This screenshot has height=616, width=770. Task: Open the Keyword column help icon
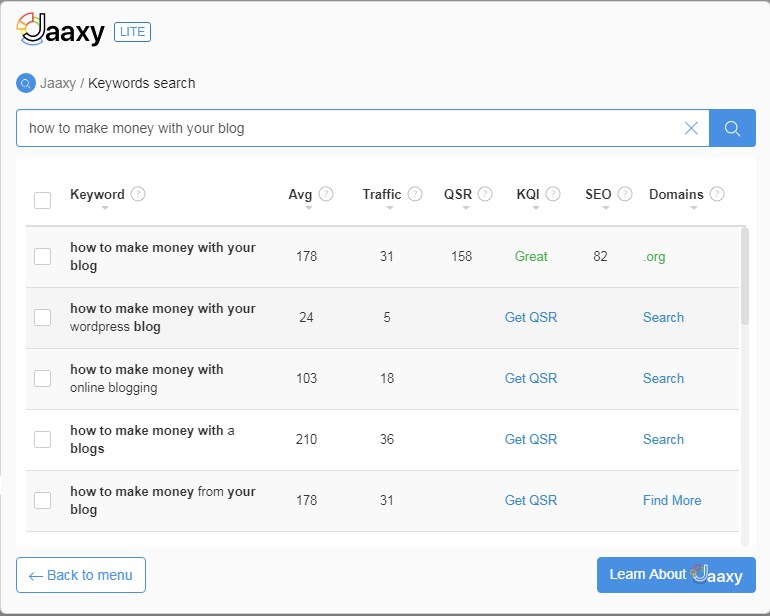[138, 194]
